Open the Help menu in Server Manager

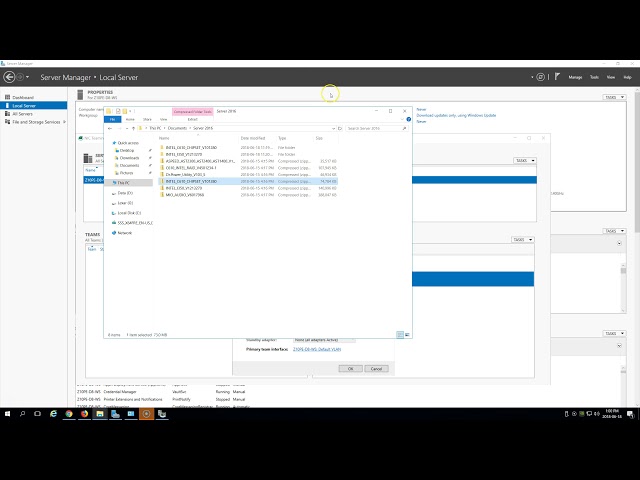point(627,77)
